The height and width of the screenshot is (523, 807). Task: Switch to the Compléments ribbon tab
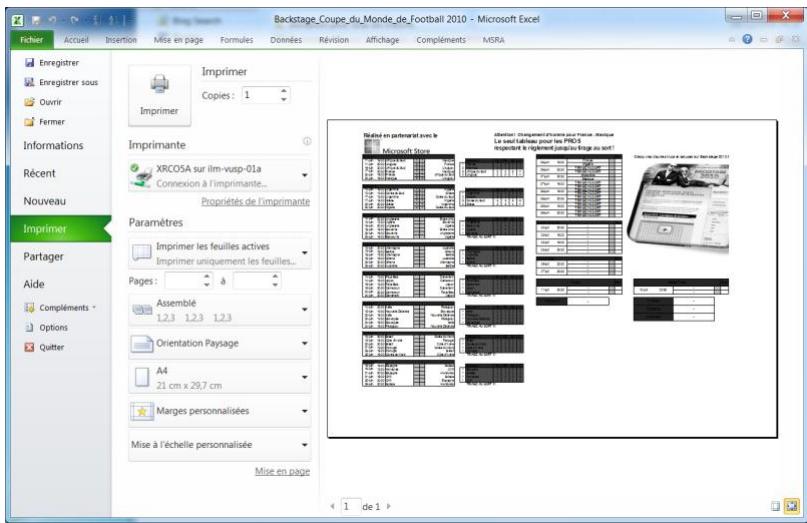point(441,40)
